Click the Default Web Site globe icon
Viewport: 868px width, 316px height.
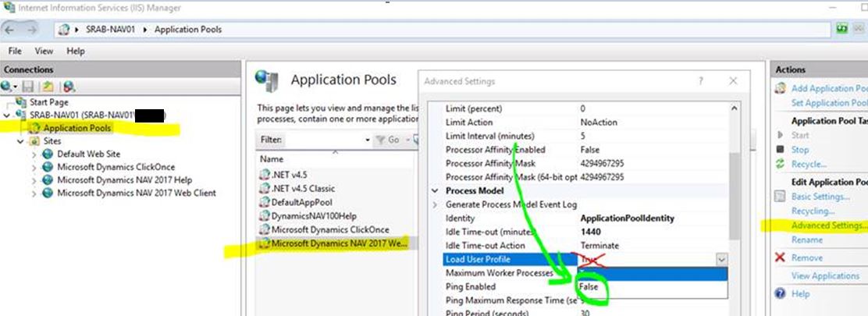48,154
